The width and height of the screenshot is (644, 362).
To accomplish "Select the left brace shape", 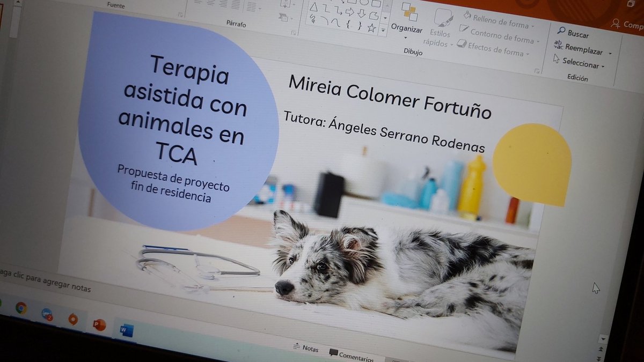I will tap(348, 24).
